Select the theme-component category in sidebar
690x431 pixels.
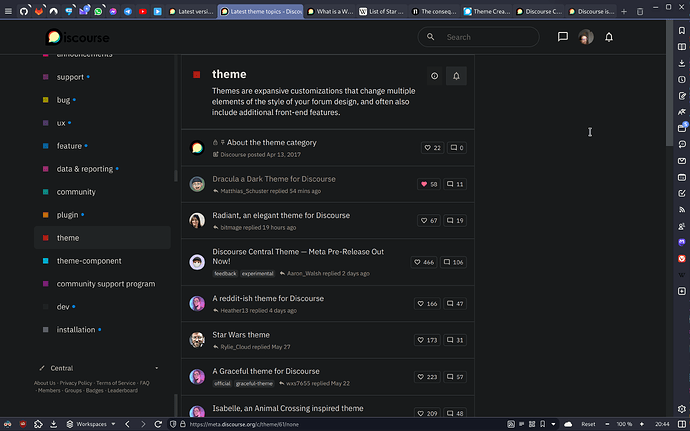(102, 261)
